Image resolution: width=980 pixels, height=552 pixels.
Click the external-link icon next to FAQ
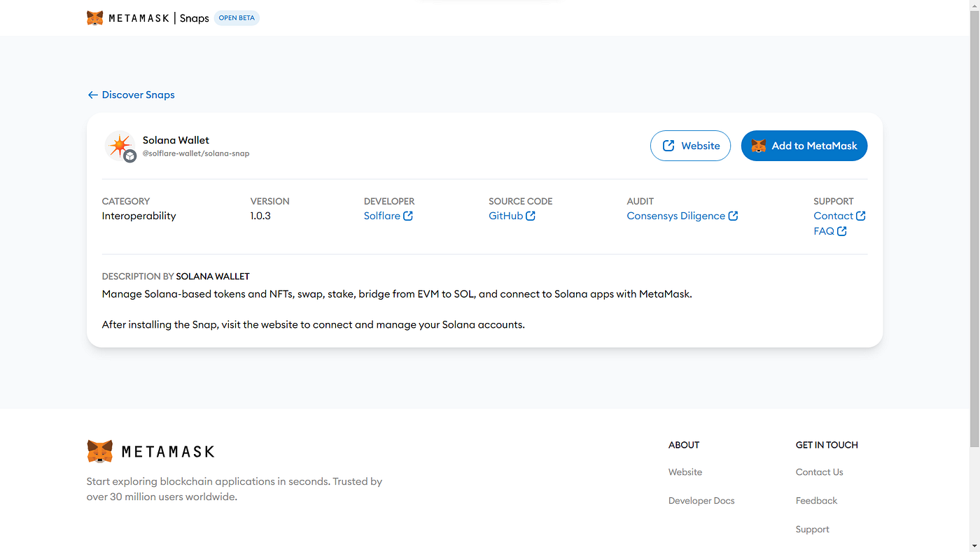pyautogui.click(x=842, y=231)
